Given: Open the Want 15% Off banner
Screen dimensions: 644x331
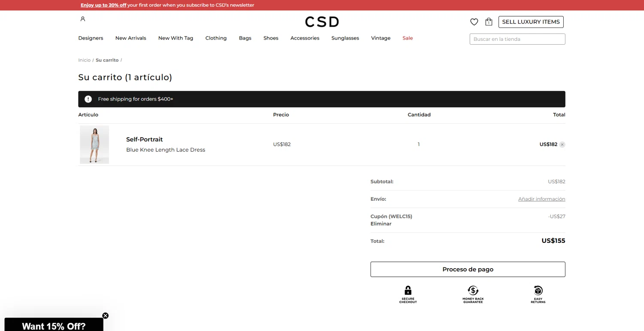Looking at the screenshot, I should (x=54, y=325).
